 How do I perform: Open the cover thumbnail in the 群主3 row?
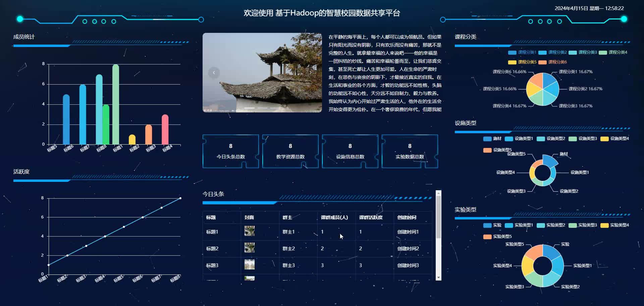point(250,264)
